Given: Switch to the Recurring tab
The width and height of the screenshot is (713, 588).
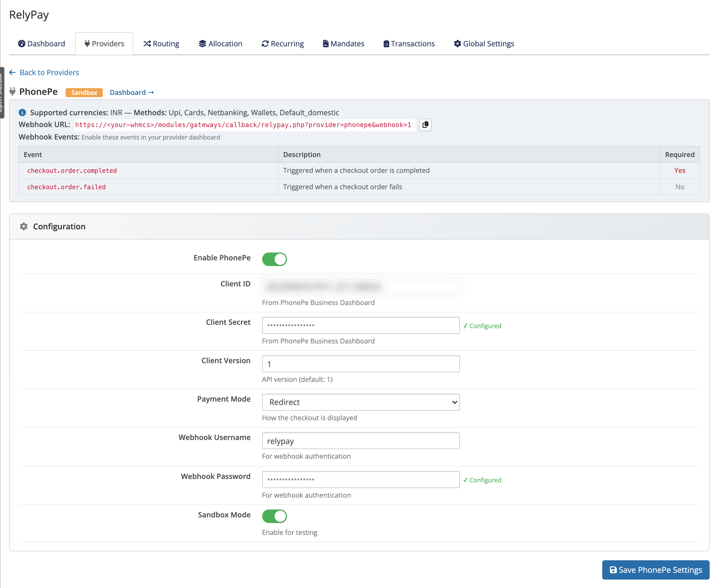Looking at the screenshot, I should tap(283, 44).
